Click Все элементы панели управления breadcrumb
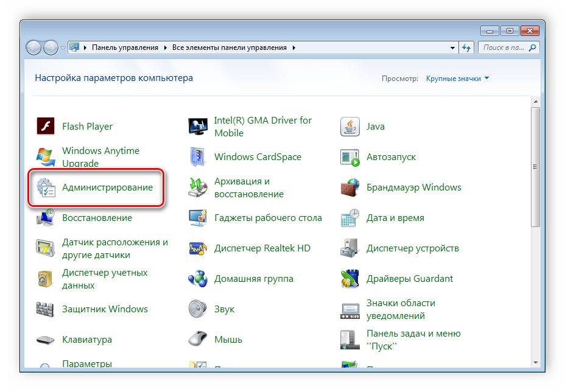Viewport: 565px width, 392px height. pos(230,47)
